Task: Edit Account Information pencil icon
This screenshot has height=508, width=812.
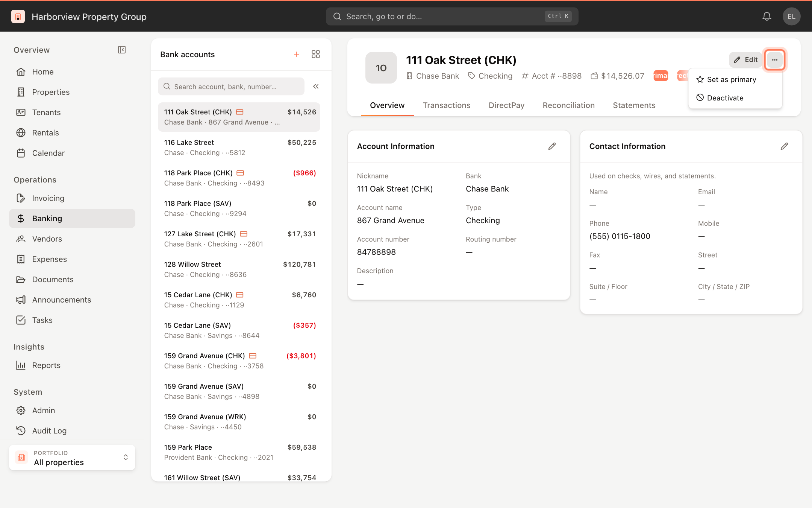Action: pos(552,146)
